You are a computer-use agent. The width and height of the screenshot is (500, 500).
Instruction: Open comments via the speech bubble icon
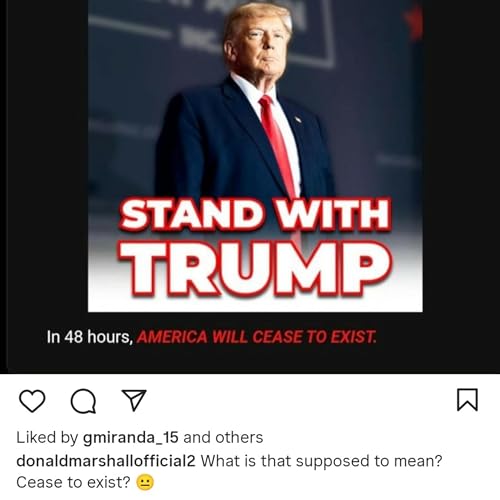pos(83,401)
